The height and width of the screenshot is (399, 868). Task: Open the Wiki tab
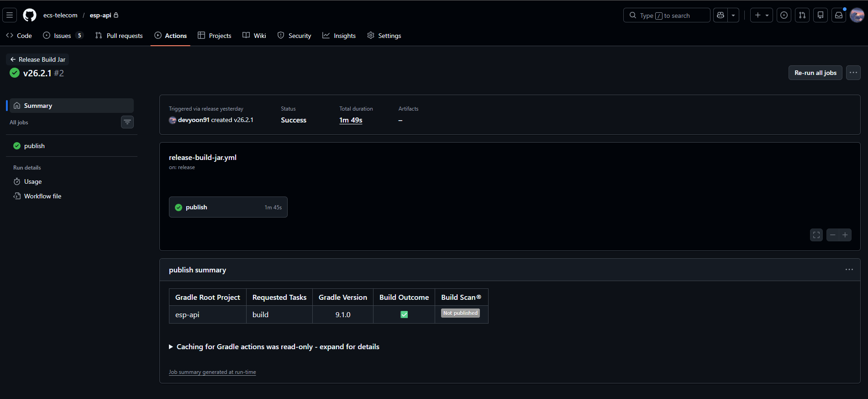point(254,36)
